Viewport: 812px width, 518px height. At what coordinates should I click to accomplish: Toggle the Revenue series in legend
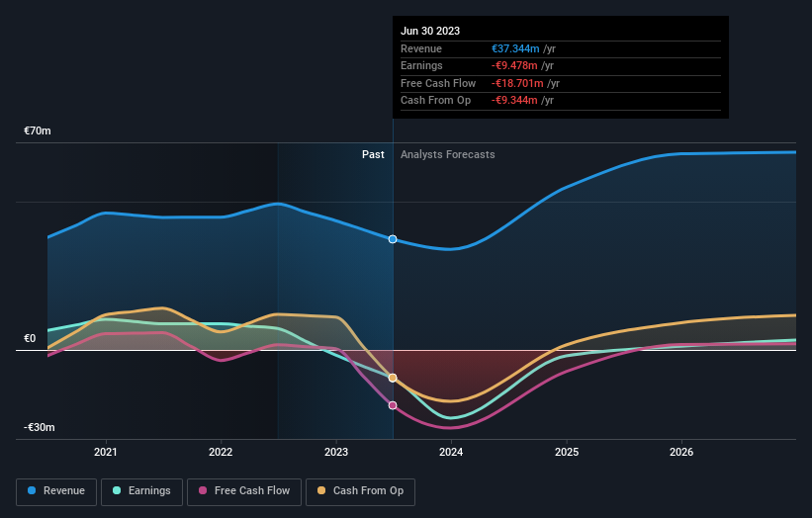pos(56,491)
